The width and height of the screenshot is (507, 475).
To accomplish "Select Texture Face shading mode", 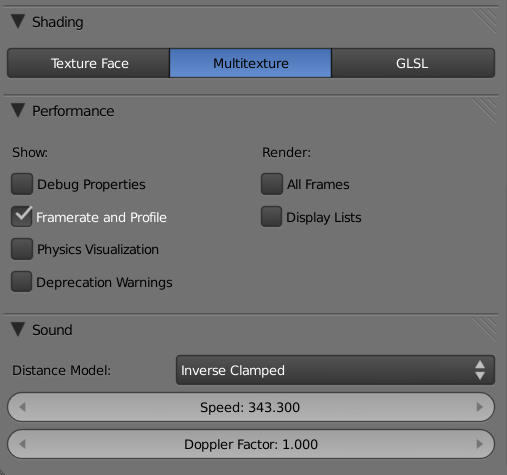I will point(89,63).
